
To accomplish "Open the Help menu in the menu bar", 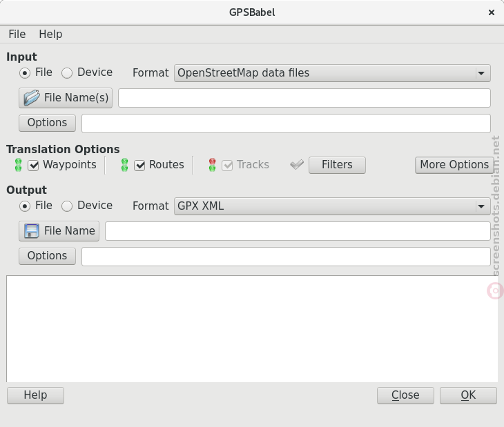I will [x=50, y=34].
